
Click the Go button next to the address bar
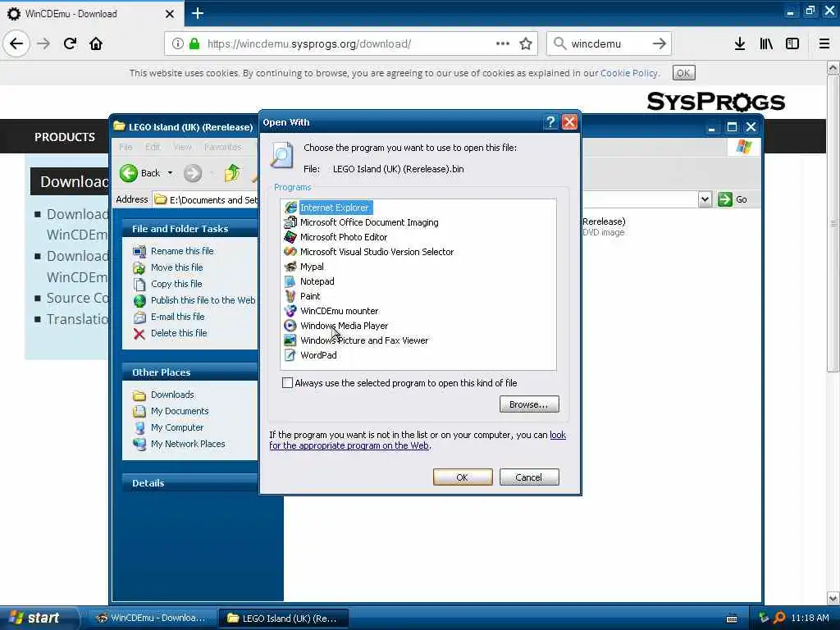tap(733, 199)
